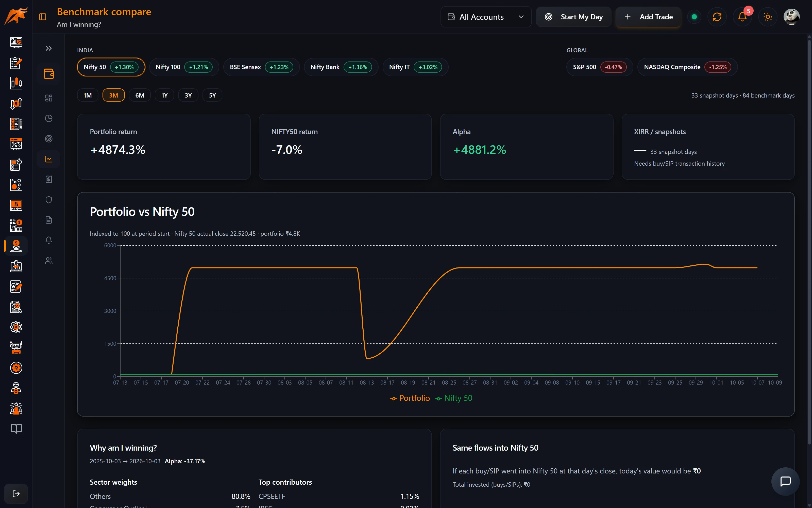Switch period to 3Y
Image resolution: width=812 pixels, height=508 pixels.
coord(188,96)
